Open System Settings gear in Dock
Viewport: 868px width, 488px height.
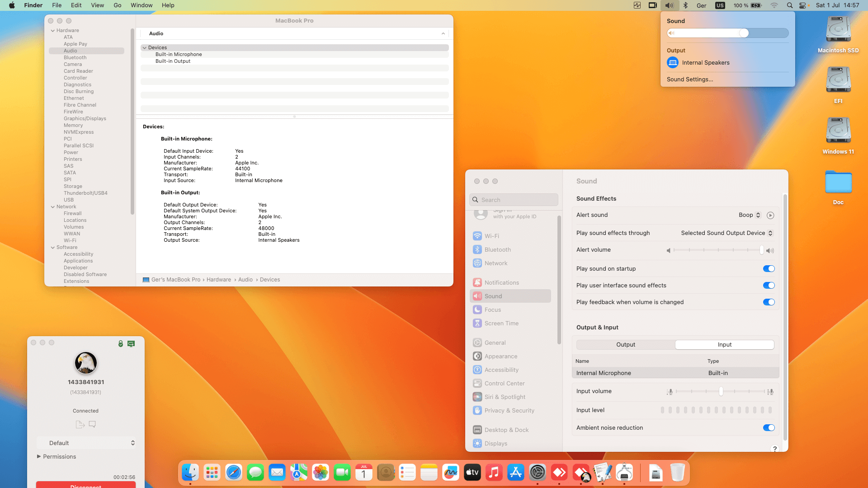[x=538, y=473]
